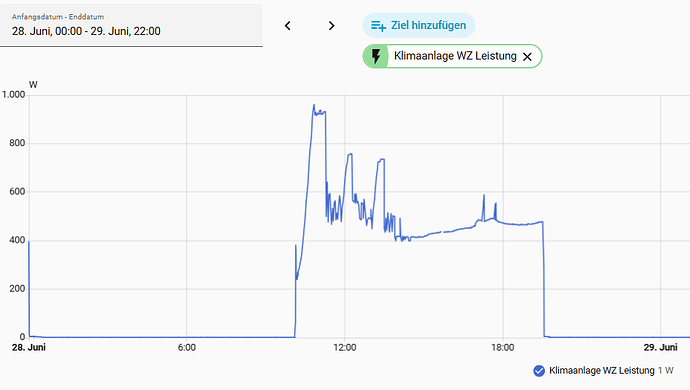Click the W unit label above chart
The image size is (690, 390).
tap(33, 85)
